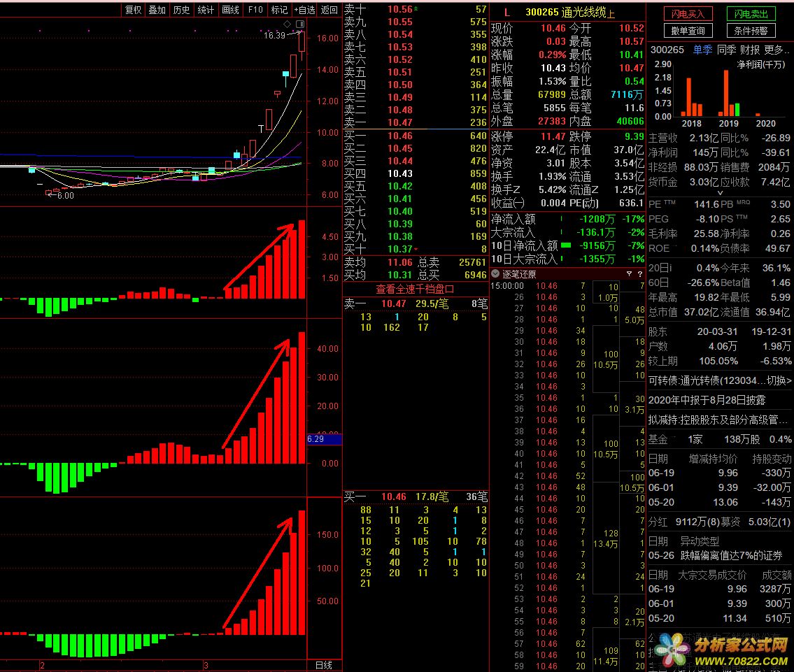Open the F10 company info
The image size is (794, 672).
click(255, 10)
